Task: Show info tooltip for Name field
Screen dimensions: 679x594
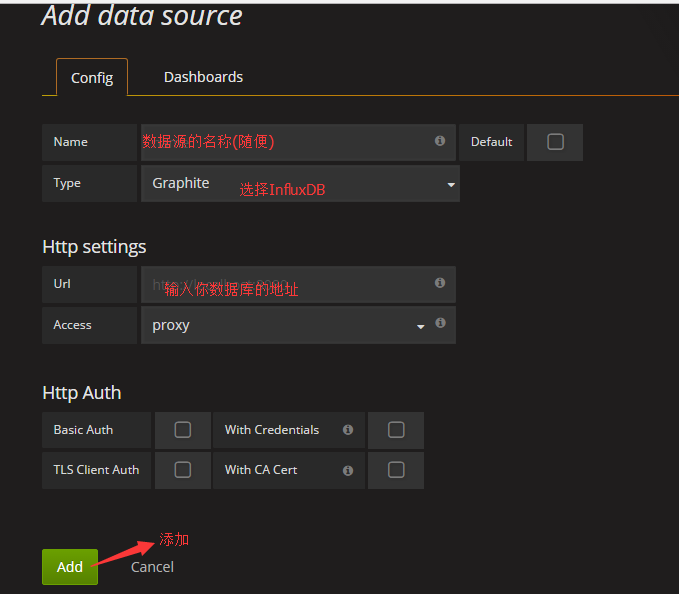Action: 440,141
